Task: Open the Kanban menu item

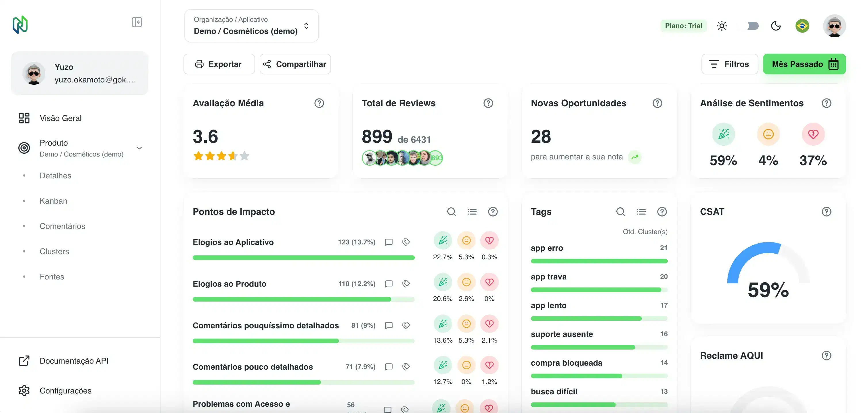Action: pyautogui.click(x=53, y=201)
